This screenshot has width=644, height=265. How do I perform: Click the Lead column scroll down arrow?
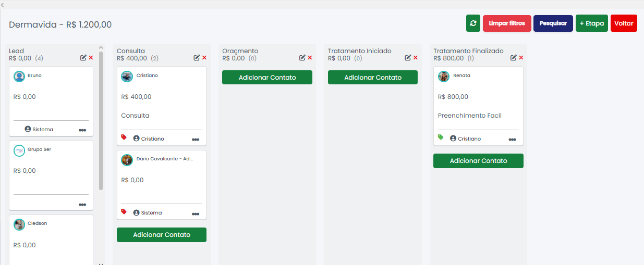pyautogui.click(x=101, y=264)
